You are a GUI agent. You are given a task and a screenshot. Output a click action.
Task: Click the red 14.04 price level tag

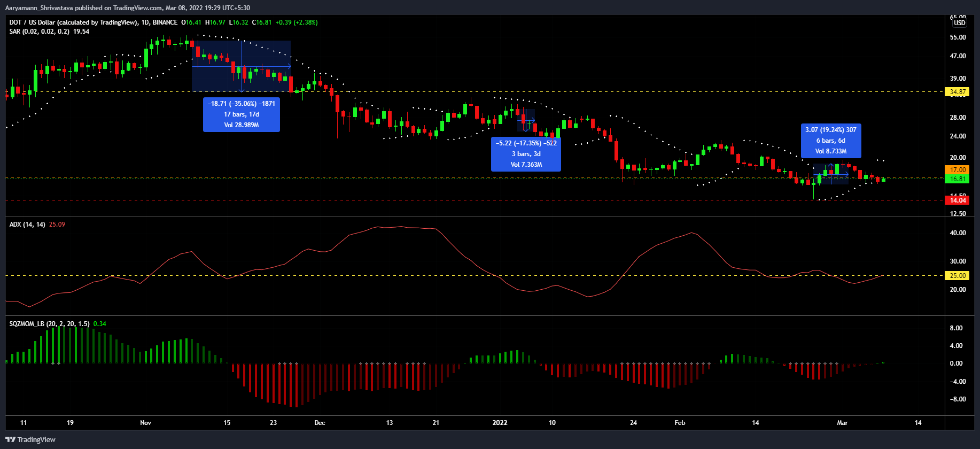(957, 200)
